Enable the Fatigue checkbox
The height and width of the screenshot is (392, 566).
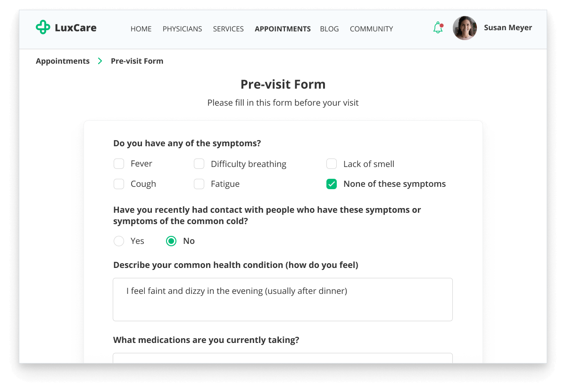[x=199, y=184]
